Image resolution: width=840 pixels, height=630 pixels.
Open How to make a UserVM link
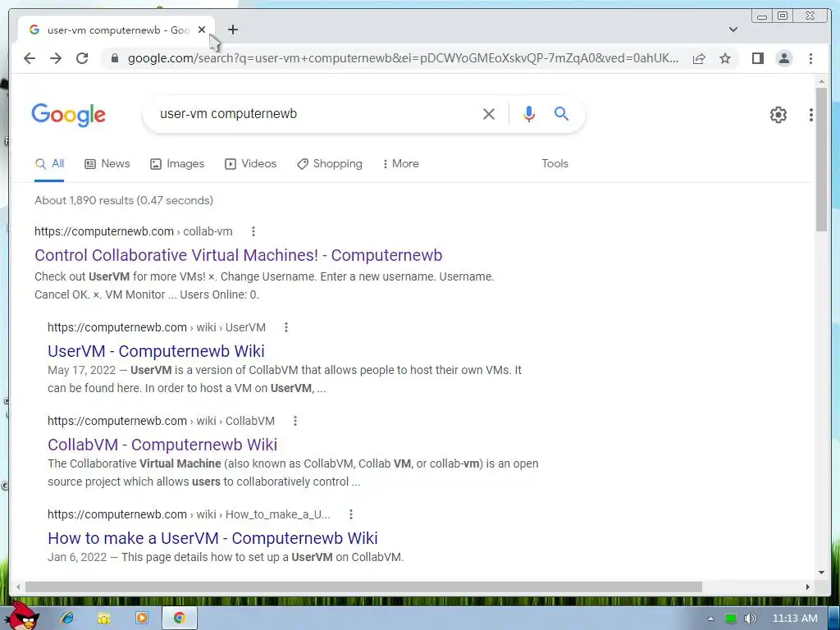[212, 538]
